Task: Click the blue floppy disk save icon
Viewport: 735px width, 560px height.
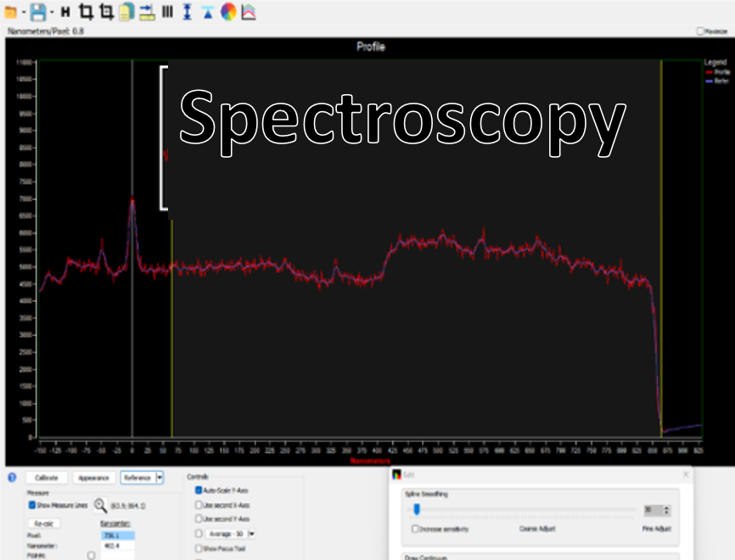Action: click(x=37, y=12)
